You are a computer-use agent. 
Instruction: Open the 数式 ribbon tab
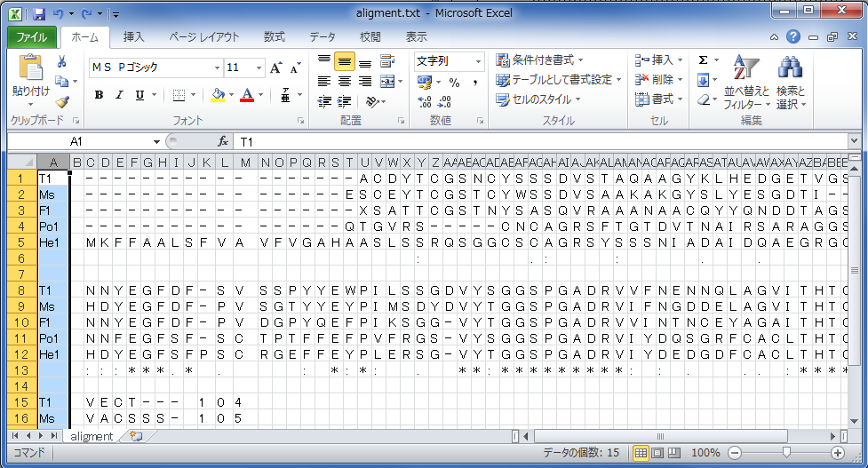pos(275,37)
